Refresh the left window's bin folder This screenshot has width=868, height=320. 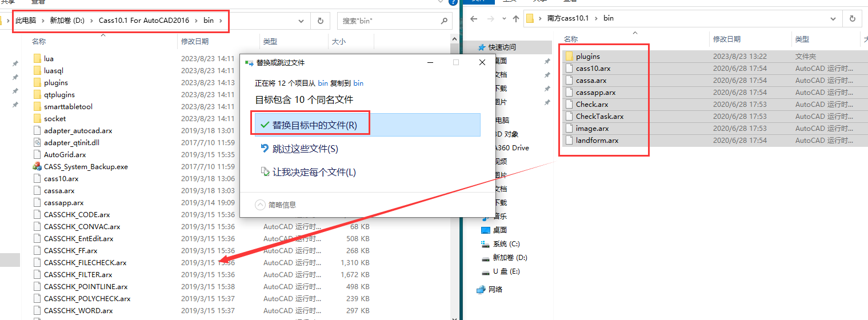[x=320, y=21]
